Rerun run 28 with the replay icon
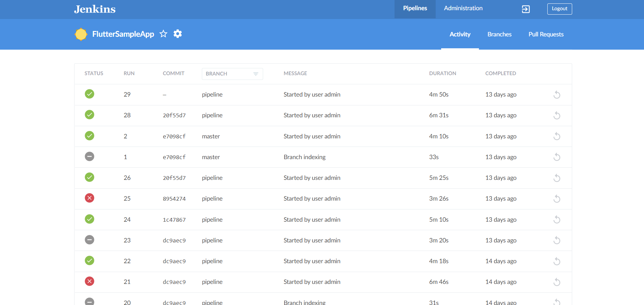Screen dimensions: 644x305 [557, 115]
